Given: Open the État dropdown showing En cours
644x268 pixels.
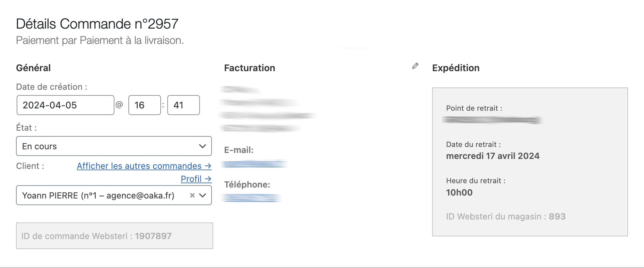Looking at the screenshot, I should tap(114, 146).
